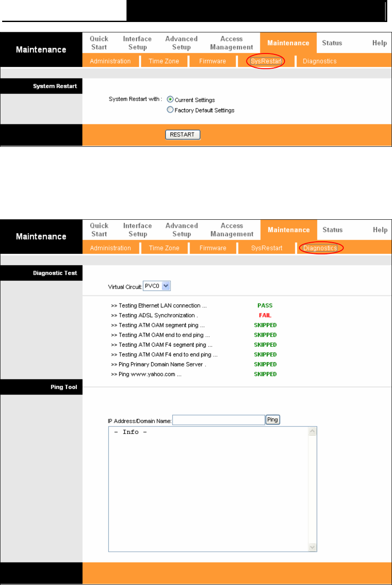
Task: Click 'Ping www.yahoo.com' line
Action: coord(146,374)
